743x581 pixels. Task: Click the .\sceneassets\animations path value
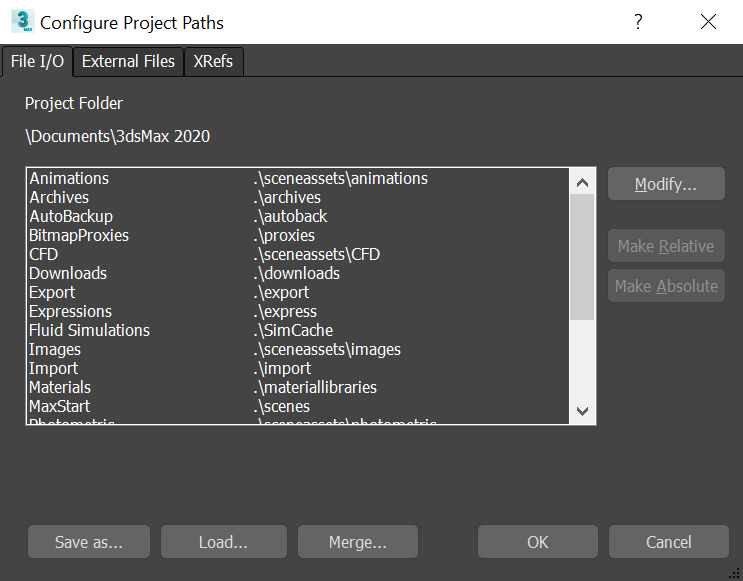(x=341, y=179)
